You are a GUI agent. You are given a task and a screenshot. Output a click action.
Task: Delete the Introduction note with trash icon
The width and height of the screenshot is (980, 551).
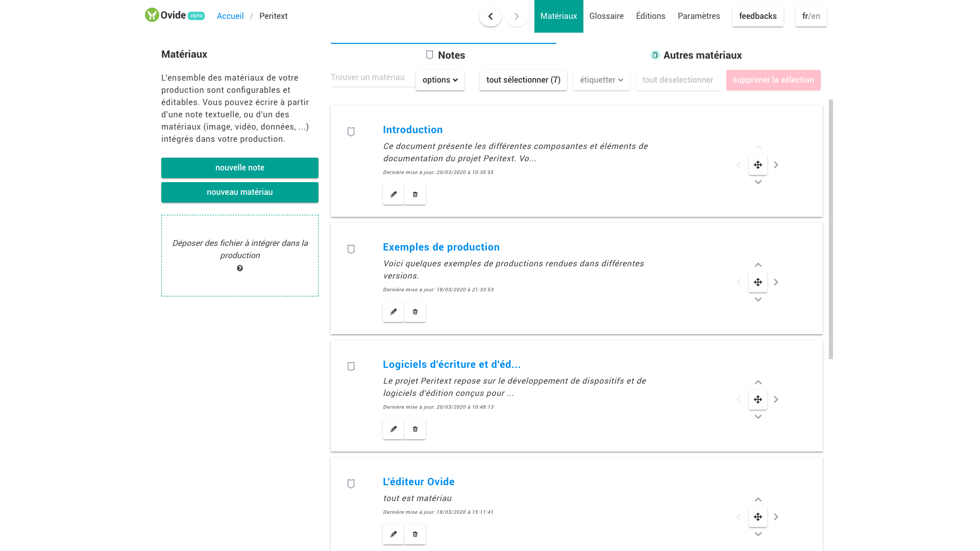pyautogui.click(x=415, y=194)
